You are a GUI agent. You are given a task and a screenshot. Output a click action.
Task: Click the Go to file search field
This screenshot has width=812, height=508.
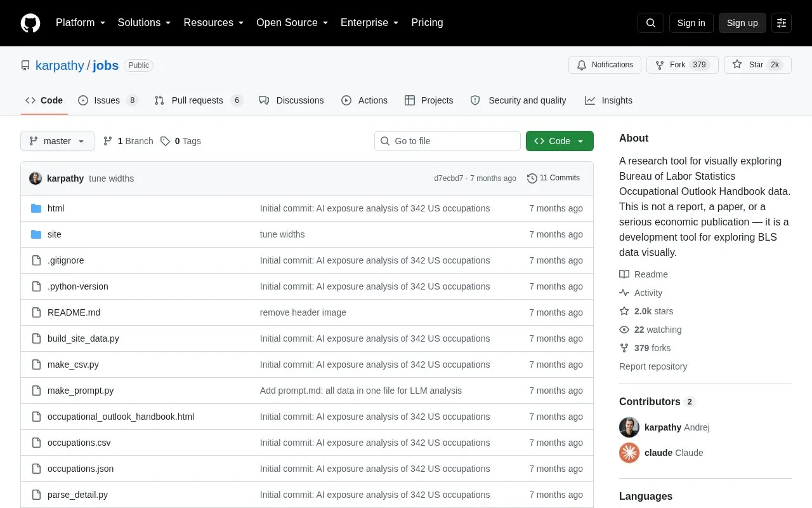point(447,141)
